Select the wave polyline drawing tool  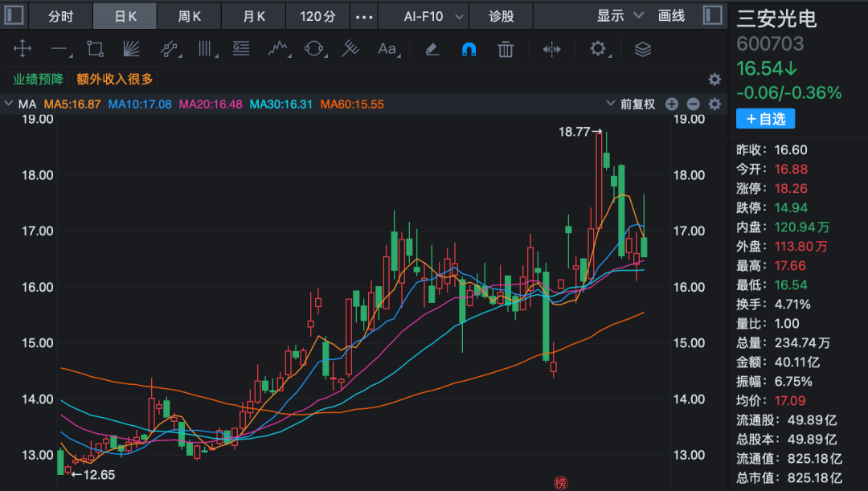(278, 49)
